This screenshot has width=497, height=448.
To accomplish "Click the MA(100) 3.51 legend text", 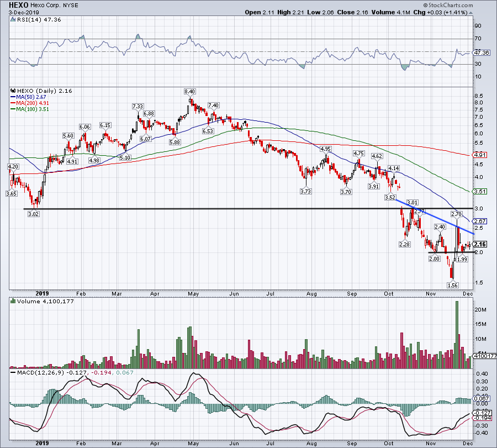I will tap(33, 109).
